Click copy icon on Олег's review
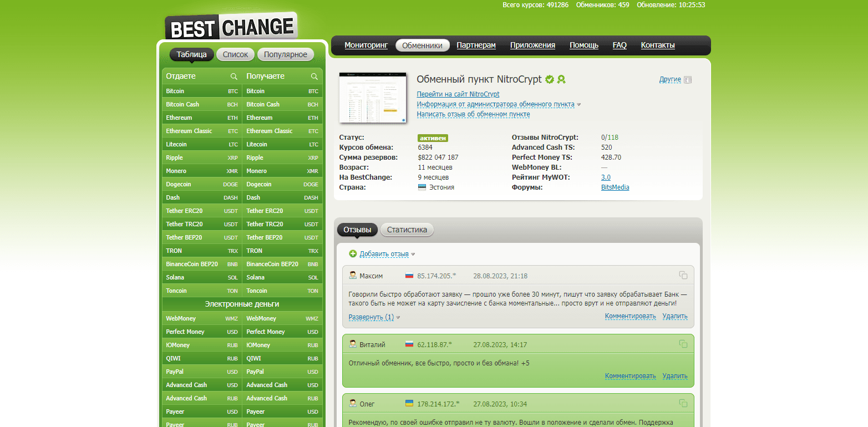 coord(683,404)
